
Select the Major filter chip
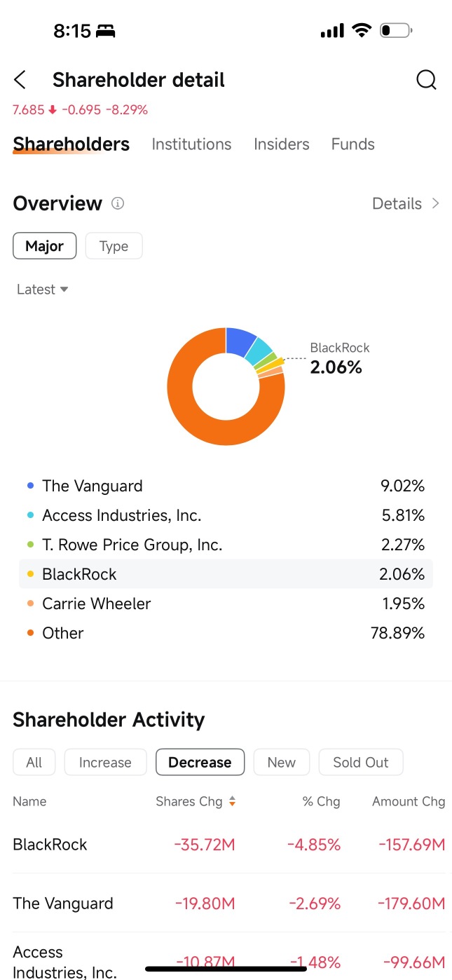tap(44, 245)
